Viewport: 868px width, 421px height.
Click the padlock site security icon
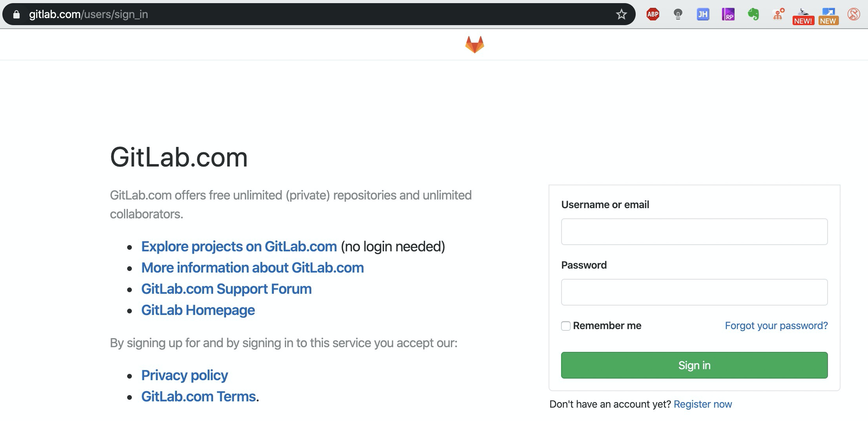[16, 15]
